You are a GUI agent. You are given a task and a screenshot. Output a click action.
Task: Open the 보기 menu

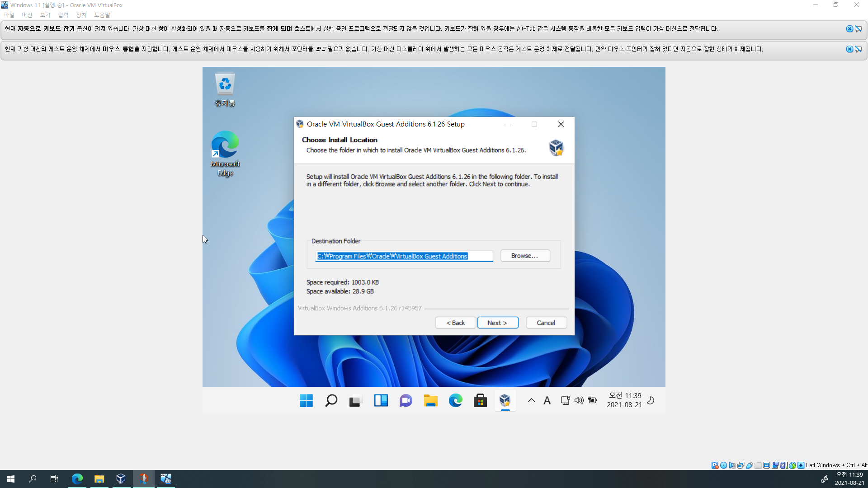pyautogui.click(x=45, y=15)
